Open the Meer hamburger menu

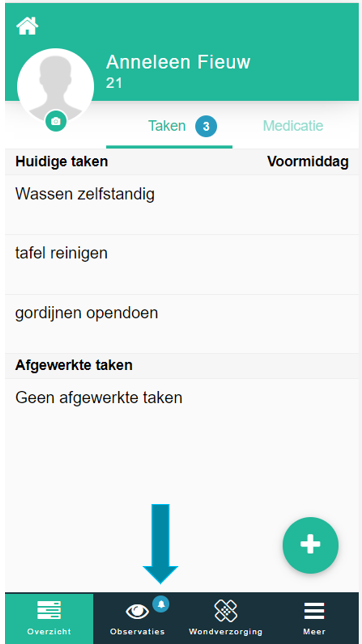314,611
